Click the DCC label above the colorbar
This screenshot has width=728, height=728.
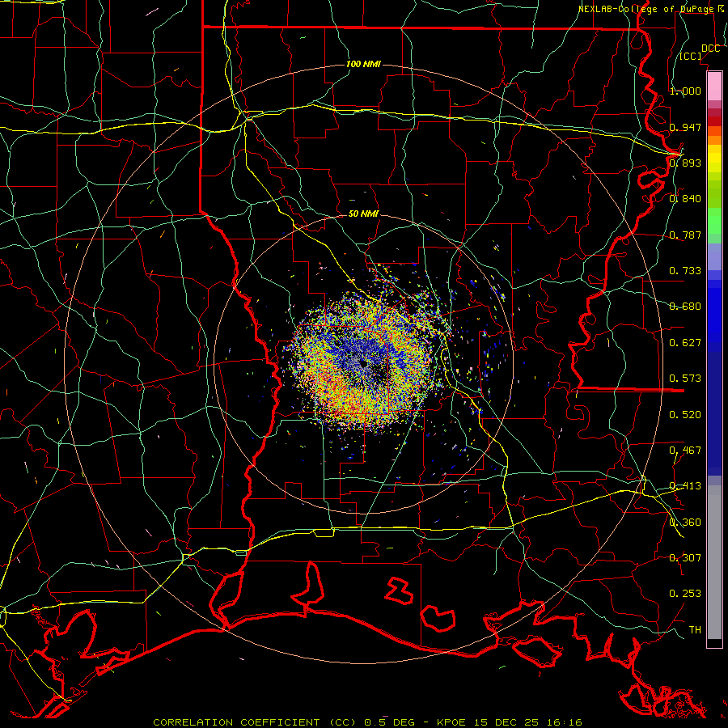tap(710, 49)
